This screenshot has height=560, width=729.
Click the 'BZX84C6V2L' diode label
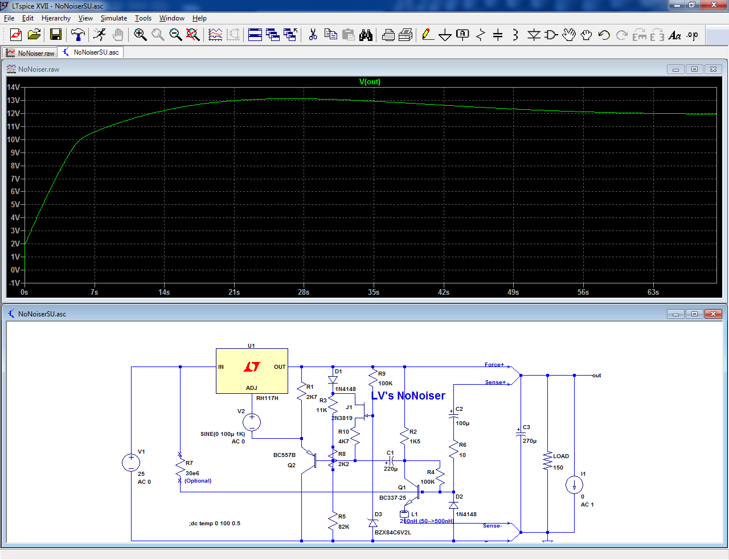coord(393,533)
